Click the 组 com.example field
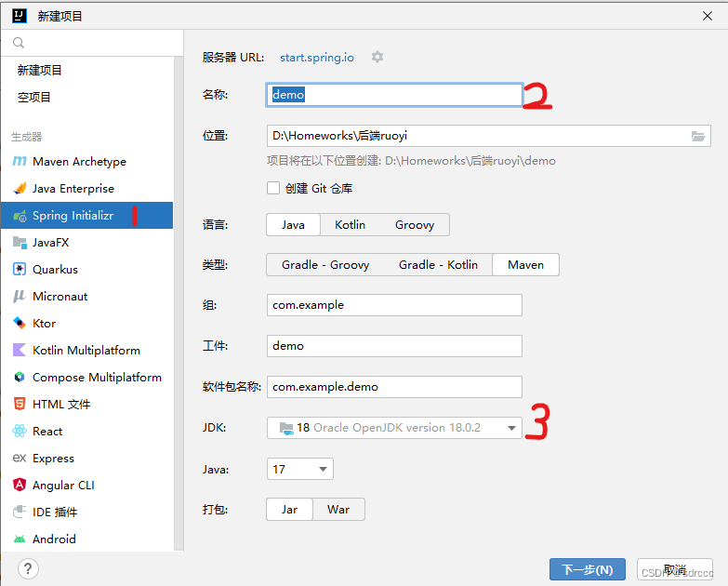 [x=394, y=305]
